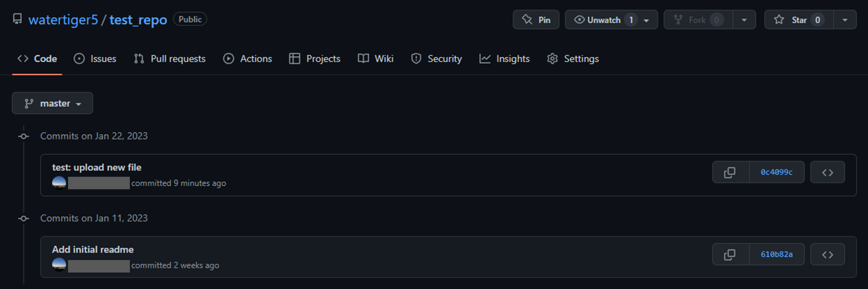The image size is (868, 289).
Task: Open the Insights tab
Action: click(505, 59)
